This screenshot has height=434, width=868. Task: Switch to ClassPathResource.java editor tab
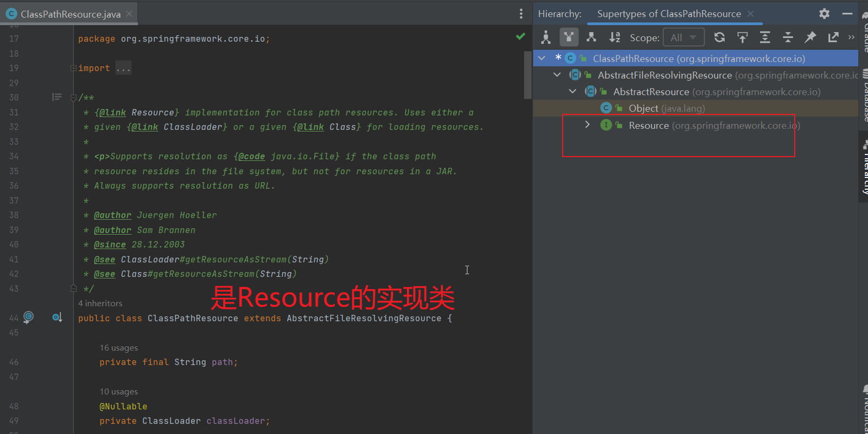[70, 14]
